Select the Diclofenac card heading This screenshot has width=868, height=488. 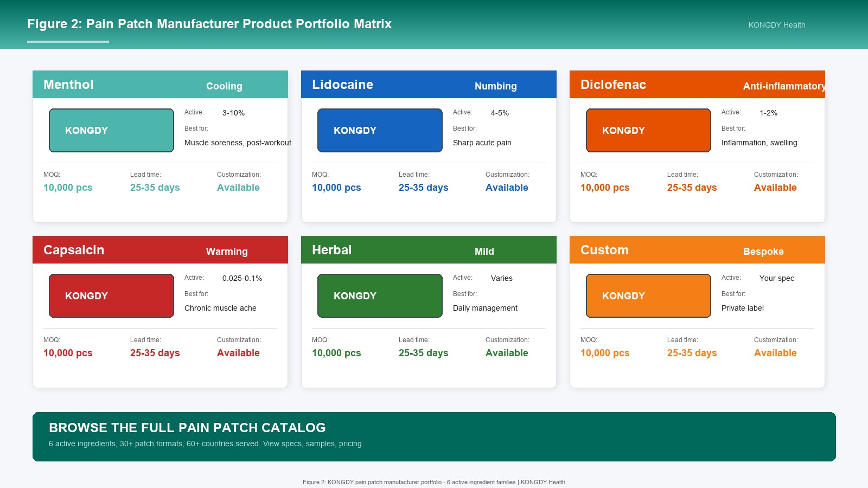(x=613, y=85)
